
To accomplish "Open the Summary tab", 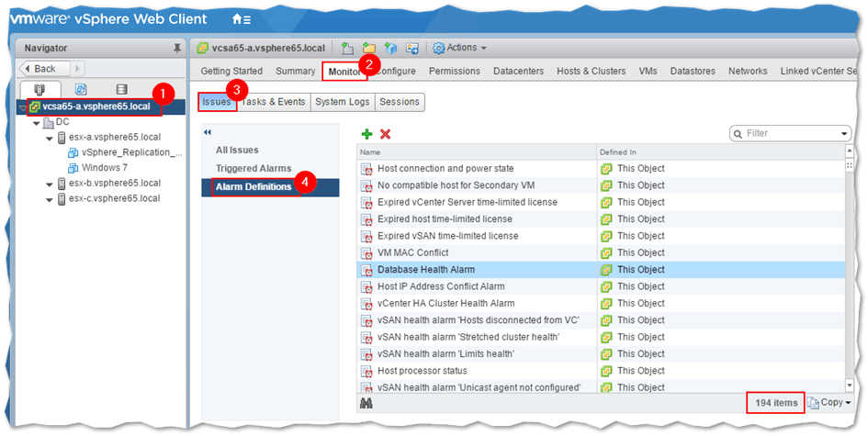I will coord(296,72).
